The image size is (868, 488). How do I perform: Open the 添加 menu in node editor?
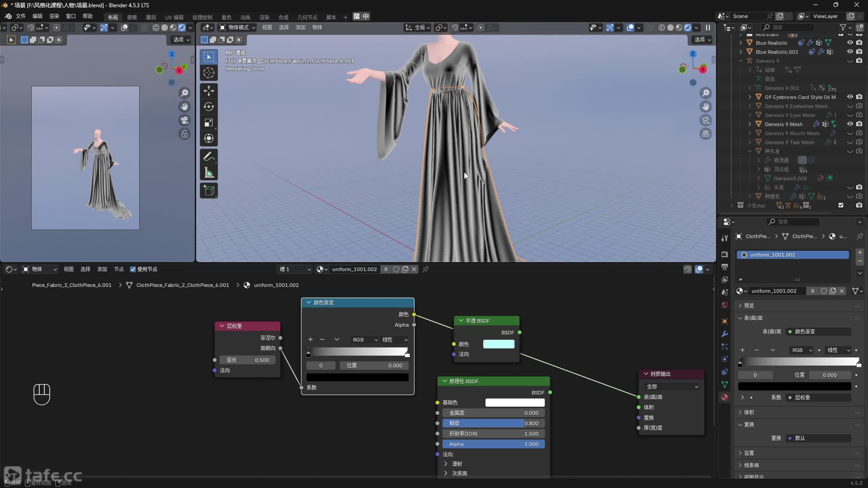(102, 269)
